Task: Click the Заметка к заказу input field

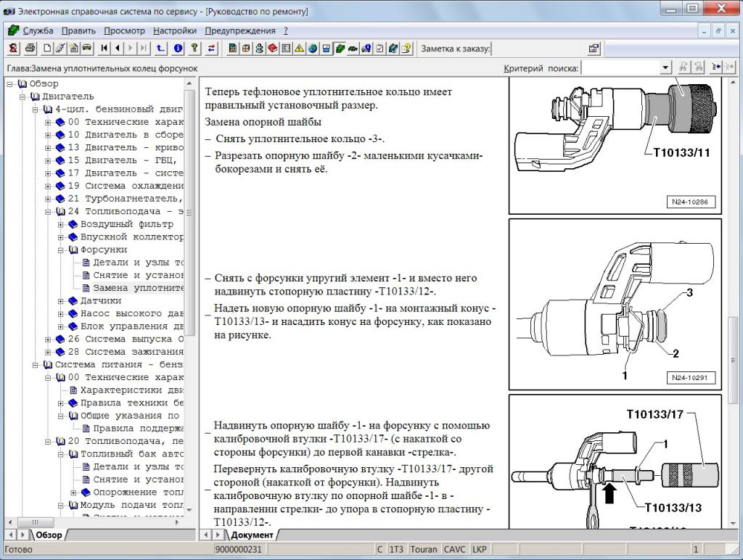Action: pos(538,49)
